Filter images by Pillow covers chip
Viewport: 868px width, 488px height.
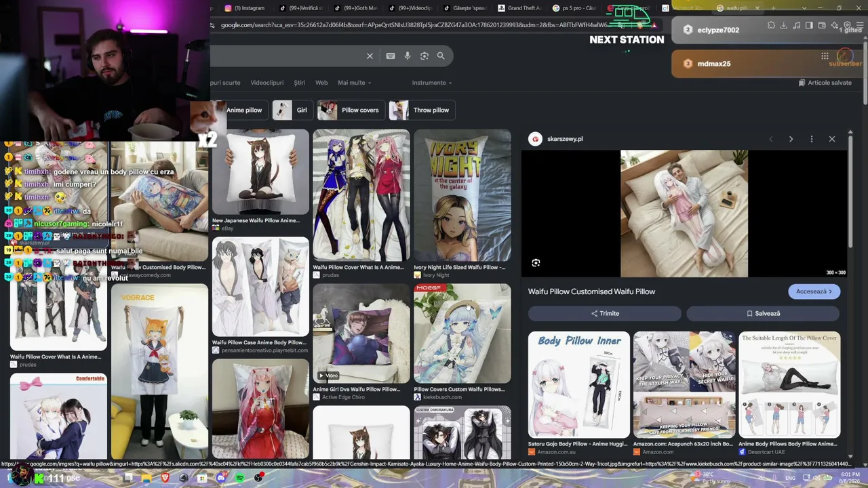[x=351, y=110]
